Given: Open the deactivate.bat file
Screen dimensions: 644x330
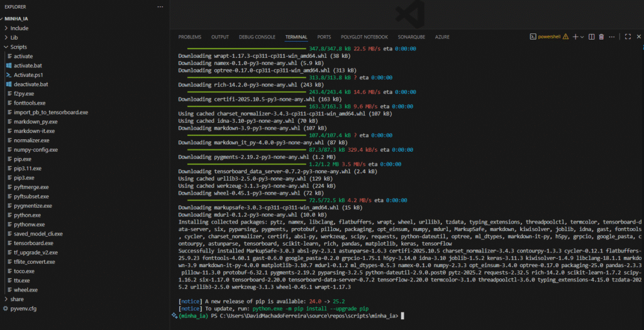Looking at the screenshot, I should [x=31, y=84].
